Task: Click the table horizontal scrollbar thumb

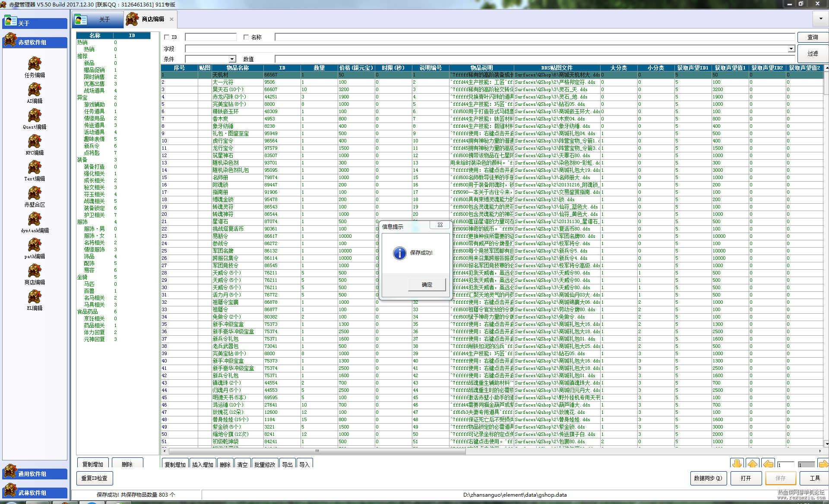Action: 317,451
